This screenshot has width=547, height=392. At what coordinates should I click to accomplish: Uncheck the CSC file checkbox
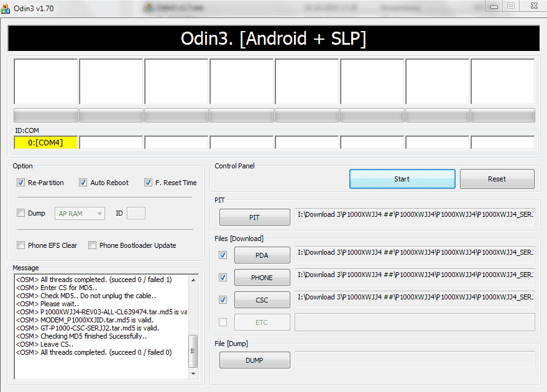tap(223, 300)
